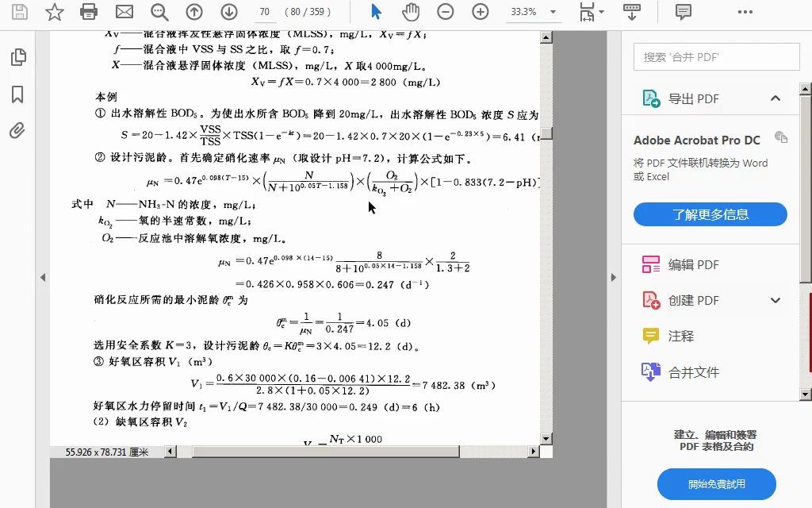Zoom in using the plus control
Screen dimensions: 812x508
pos(480,12)
